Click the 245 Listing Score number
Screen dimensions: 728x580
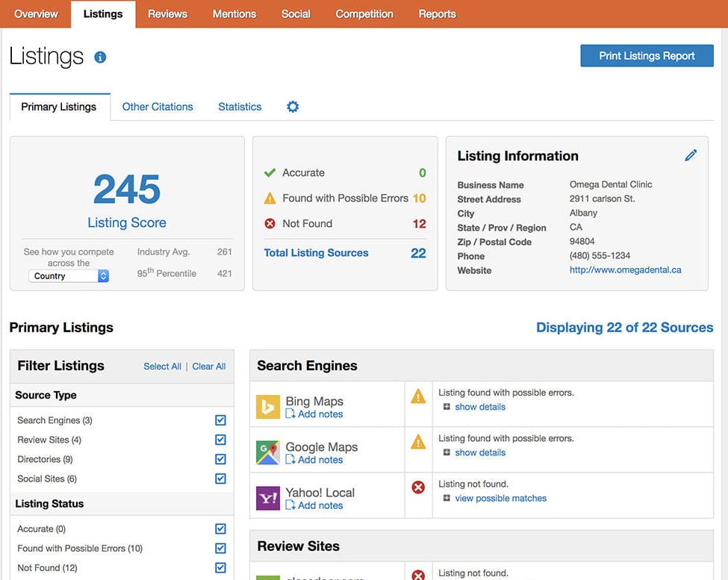(127, 190)
